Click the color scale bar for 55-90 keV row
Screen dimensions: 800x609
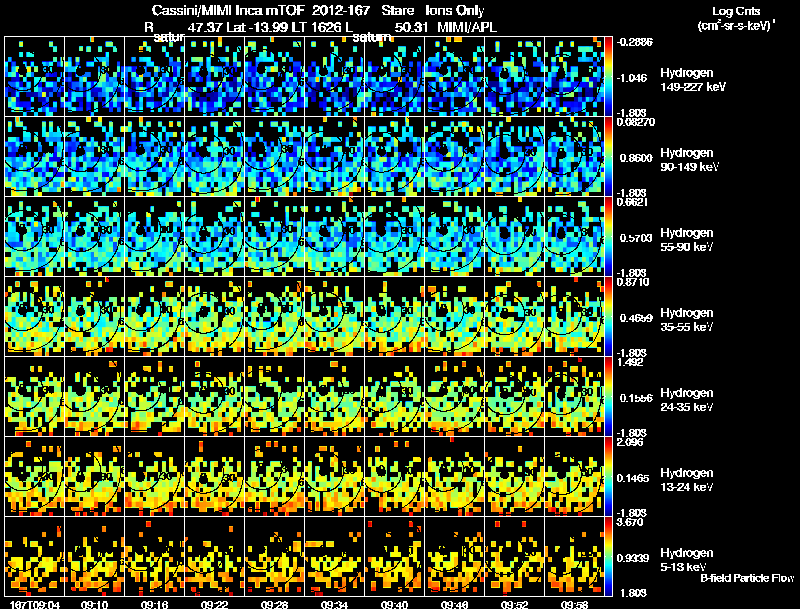pyautogui.click(x=608, y=236)
